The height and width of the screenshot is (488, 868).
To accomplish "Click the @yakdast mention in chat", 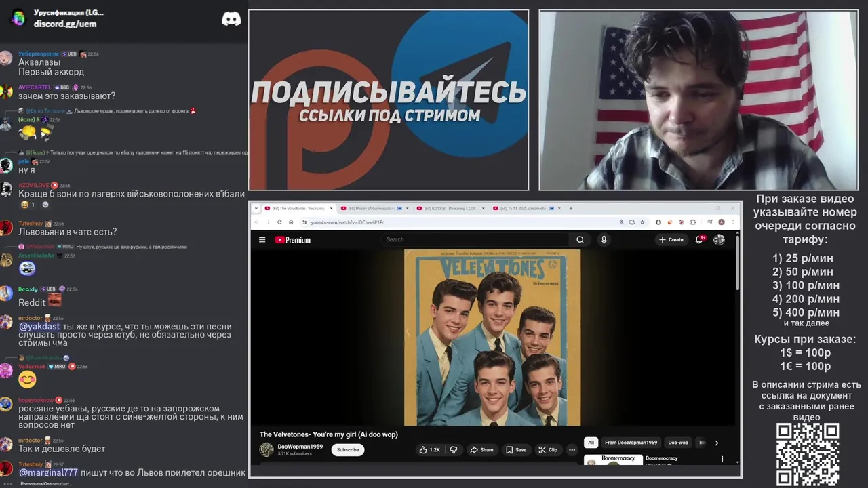I will coord(39,327).
